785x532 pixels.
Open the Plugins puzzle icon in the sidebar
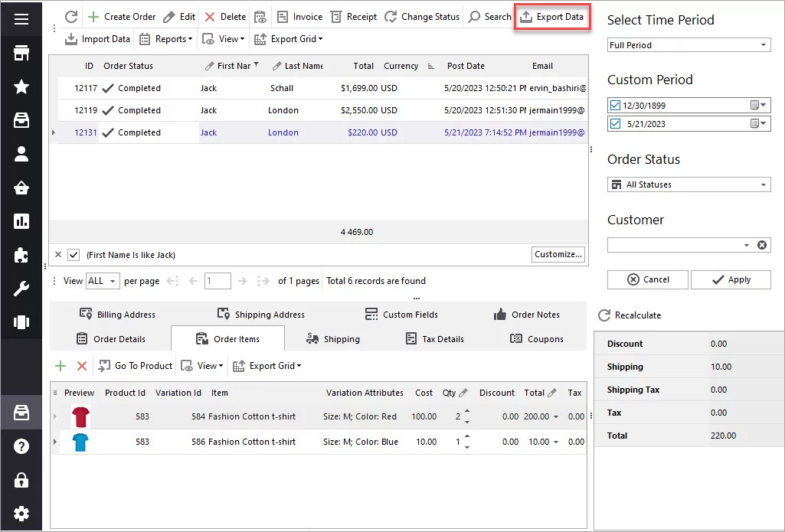click(21, 256)
